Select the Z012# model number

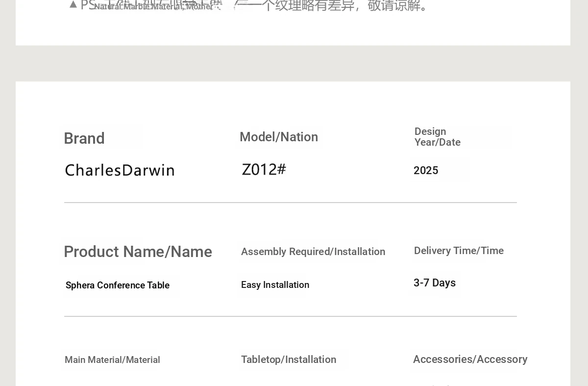pos(264,170)
